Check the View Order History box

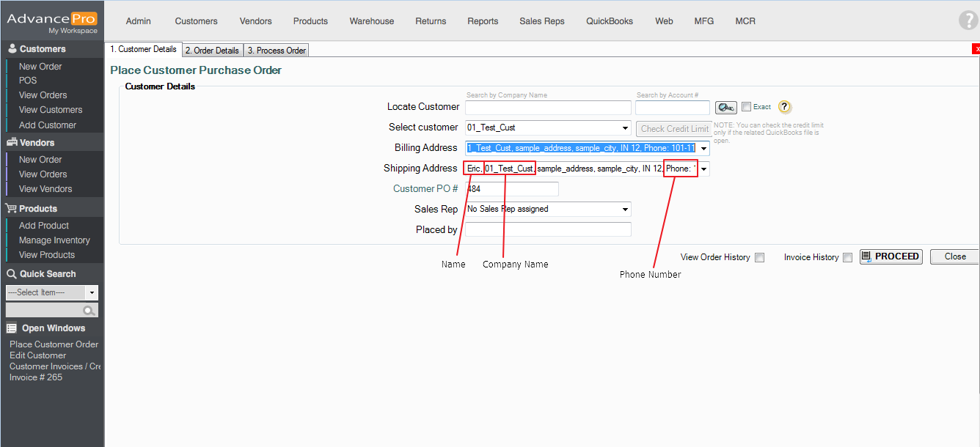tap(760, 257)
